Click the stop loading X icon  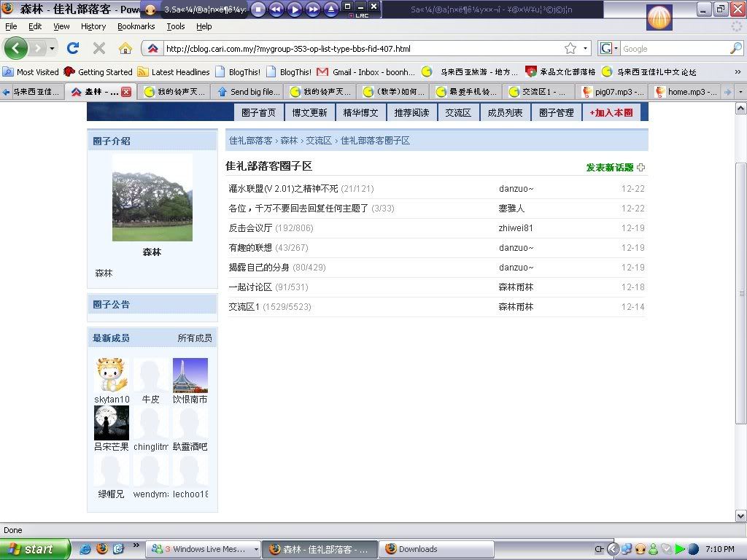(99, 48)
